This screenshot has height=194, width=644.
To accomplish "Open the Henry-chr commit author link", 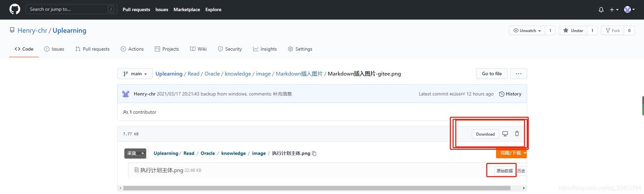I will [145, 94].
